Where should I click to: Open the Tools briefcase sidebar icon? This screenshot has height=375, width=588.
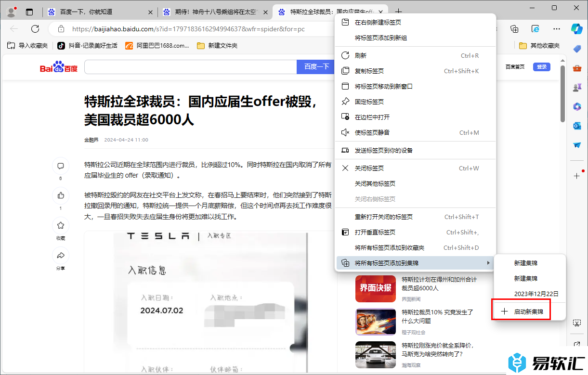click(577, 68)
